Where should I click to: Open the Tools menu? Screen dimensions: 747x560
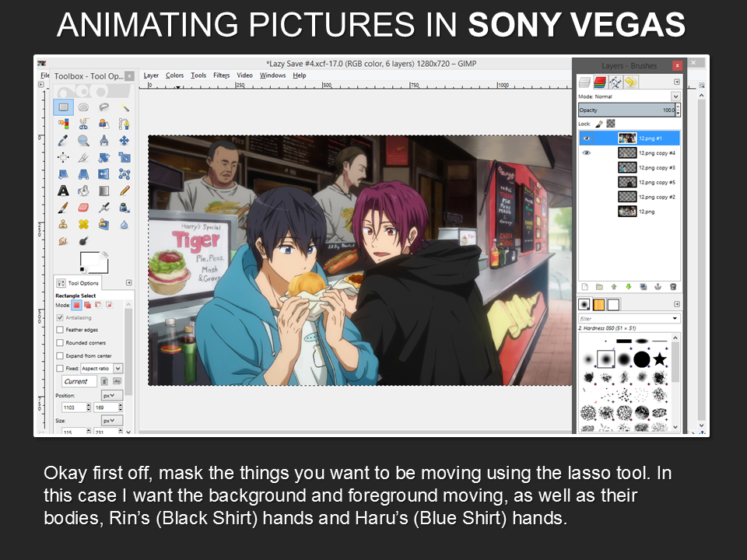198,75
